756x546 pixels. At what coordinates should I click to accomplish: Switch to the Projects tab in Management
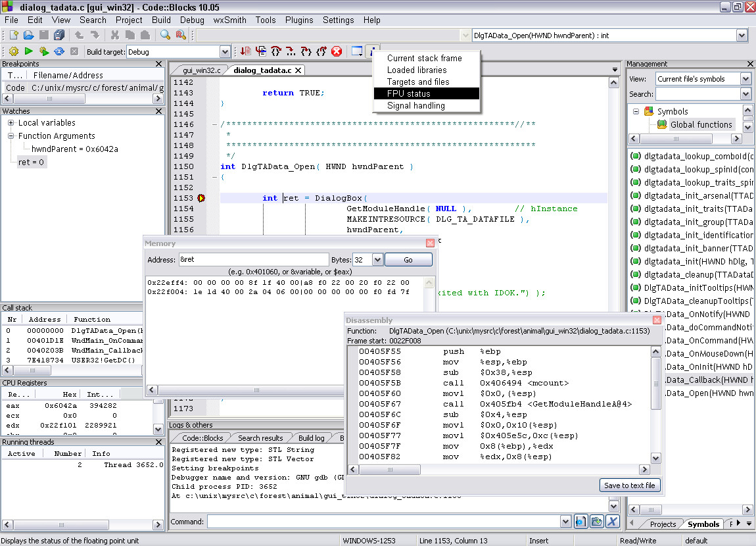[x=663, y=524]
